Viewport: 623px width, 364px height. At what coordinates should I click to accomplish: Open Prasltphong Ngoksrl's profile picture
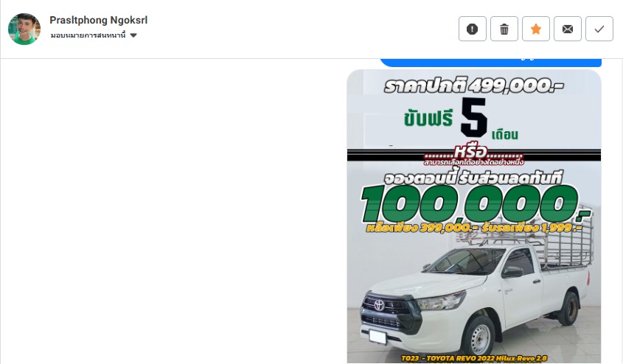pyautogui.click(x=24, y=29)
